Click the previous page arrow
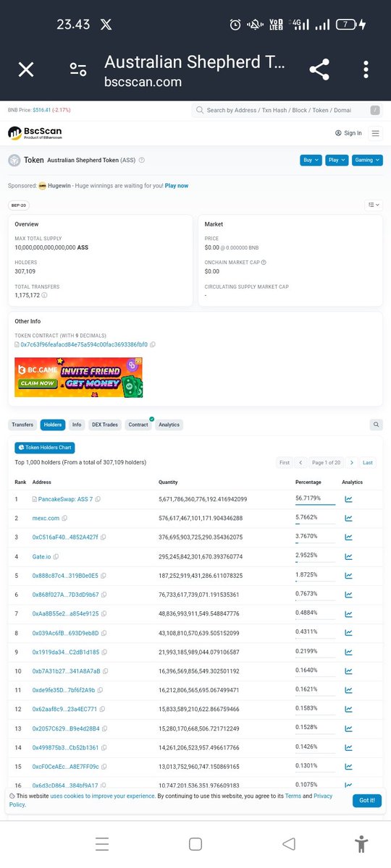 click(300, 462)
